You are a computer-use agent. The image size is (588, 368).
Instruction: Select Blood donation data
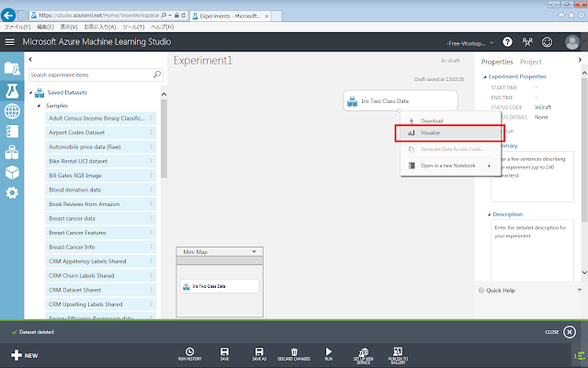[x=100, y=190]
